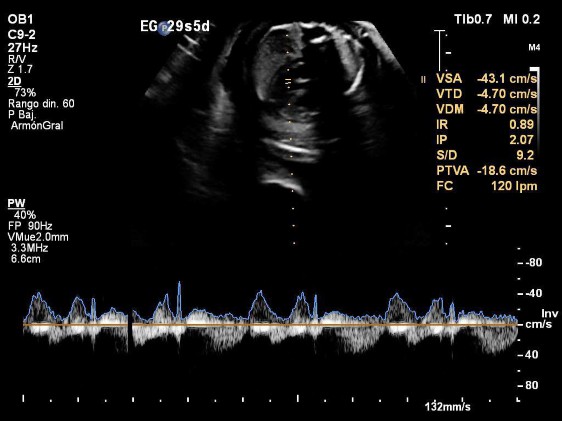
Task: Click the blue P orientation marker icon
Action: point(164,28)
